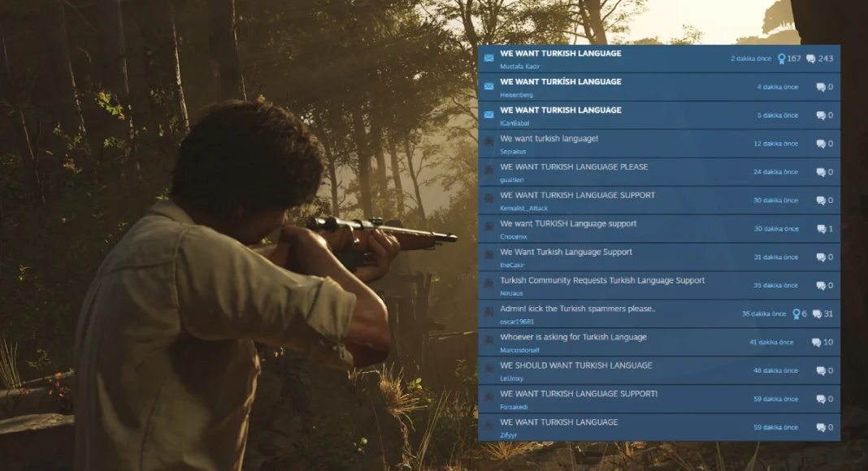Image resolution: width=868 pixels, height=471 pixels.
Task: Open the "Whoever is asking for Turkish Language" thread
Action: (x=573, y=337)
